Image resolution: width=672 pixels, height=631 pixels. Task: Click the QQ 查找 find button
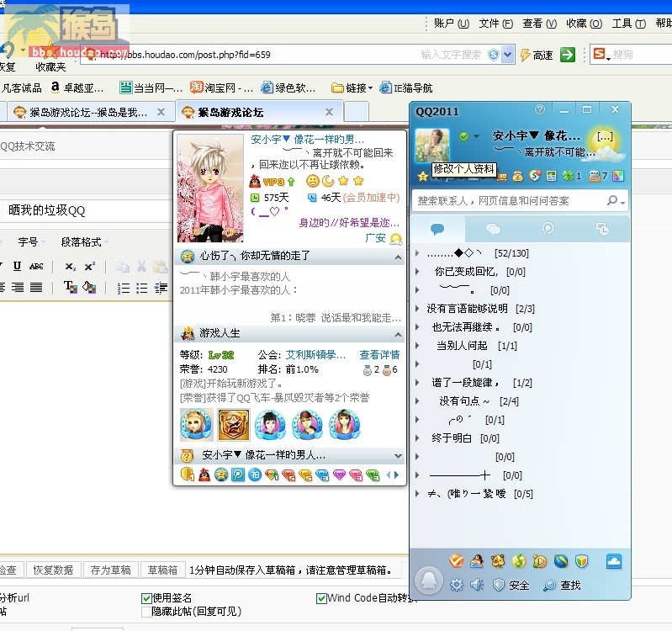tap(562, 585)
